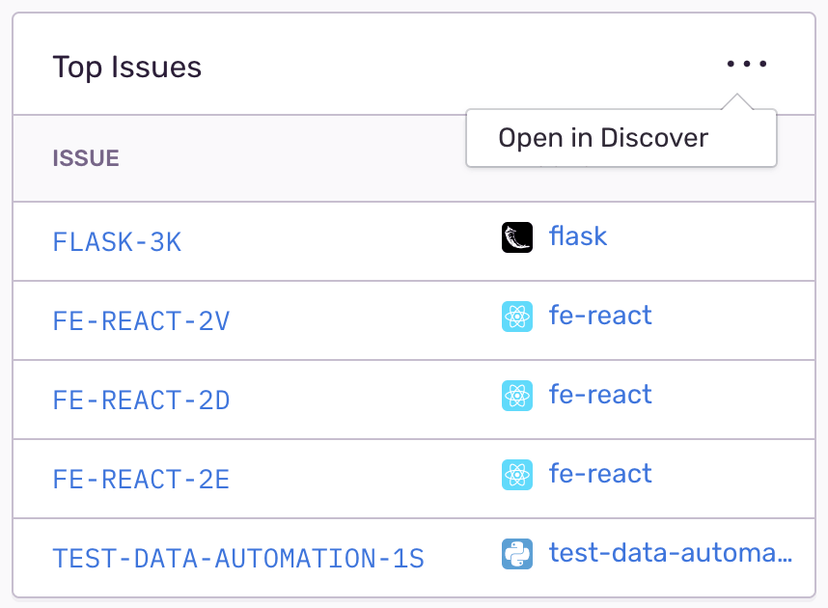The width and height of the screenshot is (828, 608).
Task: Open the test-data-automation project link
Action: pyautogui.click(x=671, y=551)
